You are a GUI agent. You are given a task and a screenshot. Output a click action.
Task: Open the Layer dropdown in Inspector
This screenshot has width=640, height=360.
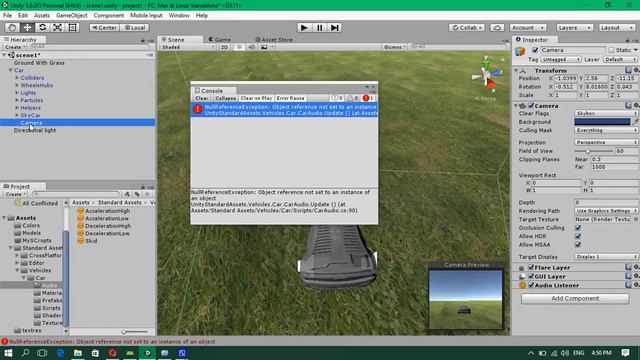click(x=620, y=59)
